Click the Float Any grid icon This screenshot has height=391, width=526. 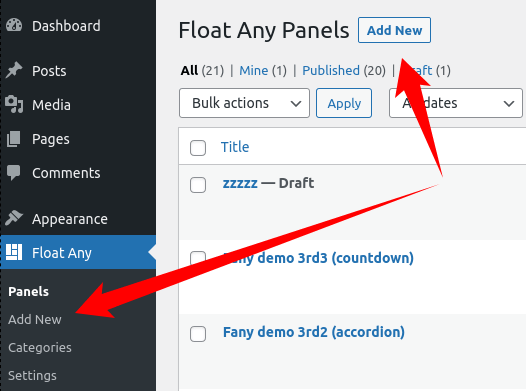coord(14,252)
